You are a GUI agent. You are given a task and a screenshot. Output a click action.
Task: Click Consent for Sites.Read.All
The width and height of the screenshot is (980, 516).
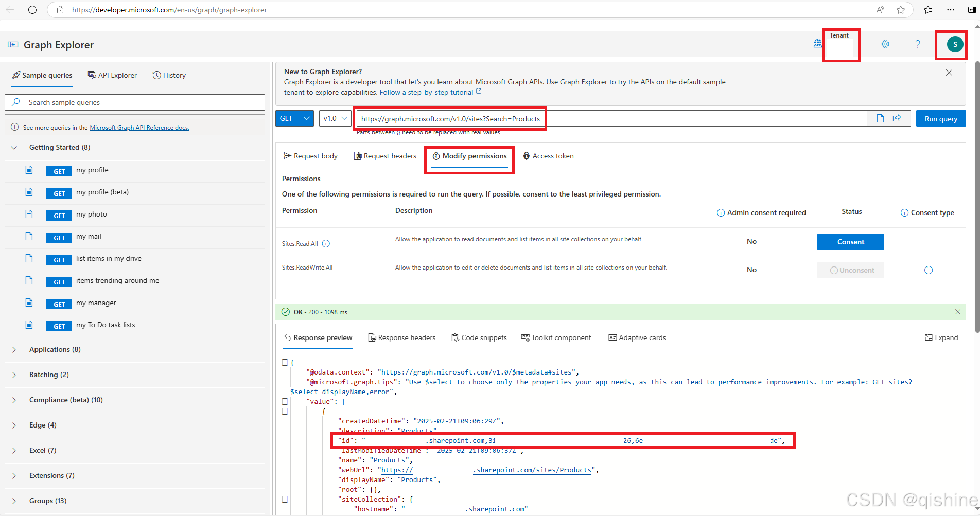click(851, 242)
